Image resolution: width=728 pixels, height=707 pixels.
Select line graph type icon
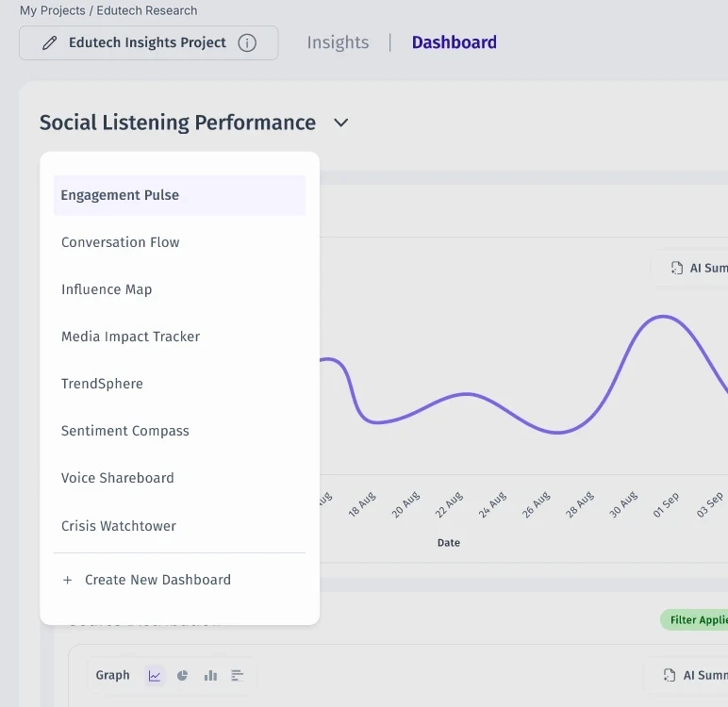(x=155, y=676)
